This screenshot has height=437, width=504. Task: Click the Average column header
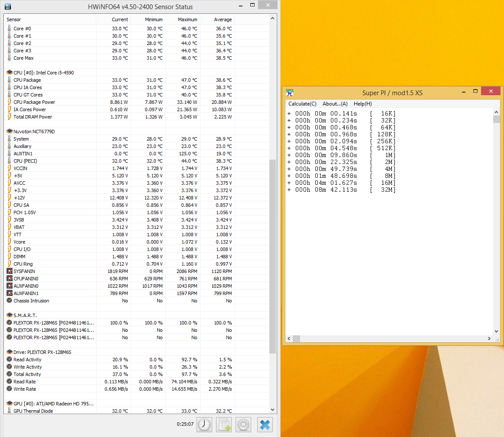point(223,19)
